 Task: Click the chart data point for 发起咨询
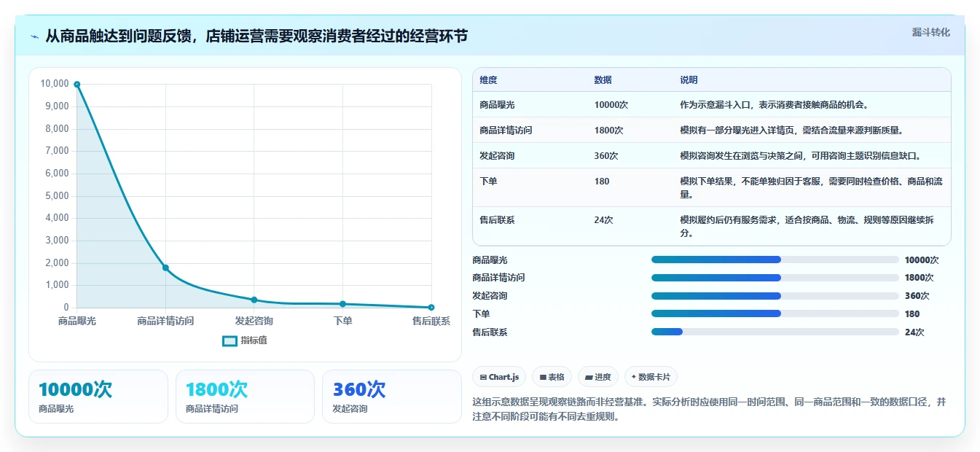254,300
